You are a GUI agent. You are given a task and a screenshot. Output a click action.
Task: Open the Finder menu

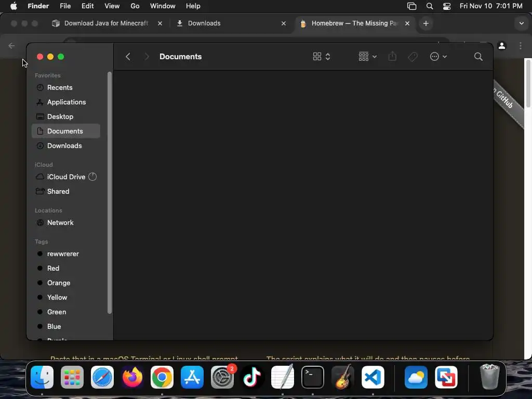pyautogui.click(x=38, y=6)
